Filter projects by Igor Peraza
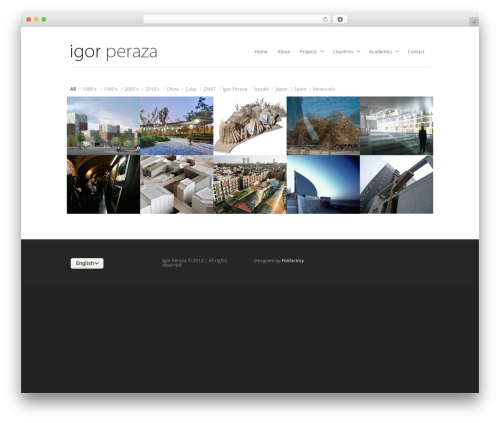 tap(235, 89)
